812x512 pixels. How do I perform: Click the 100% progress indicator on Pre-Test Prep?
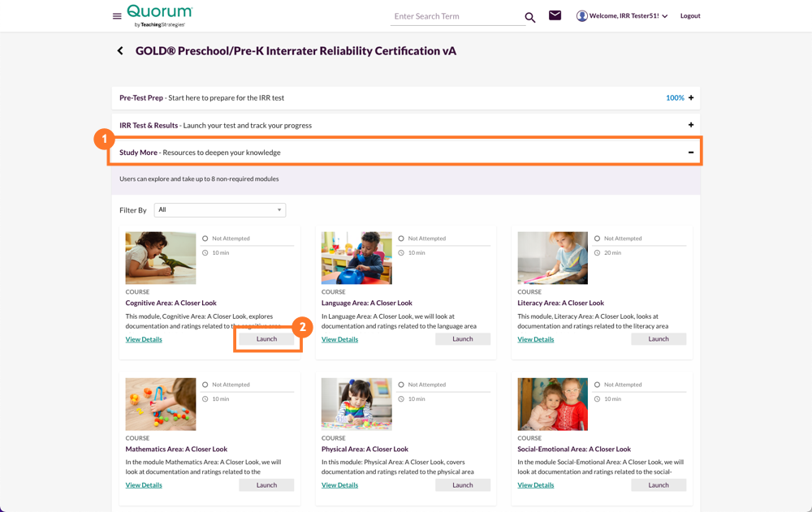tap(676, 97)
